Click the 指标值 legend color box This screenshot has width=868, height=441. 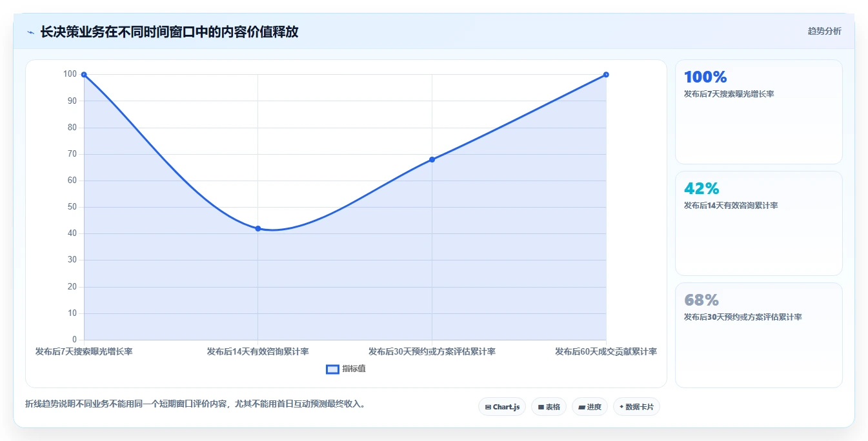tap(332, 369)
